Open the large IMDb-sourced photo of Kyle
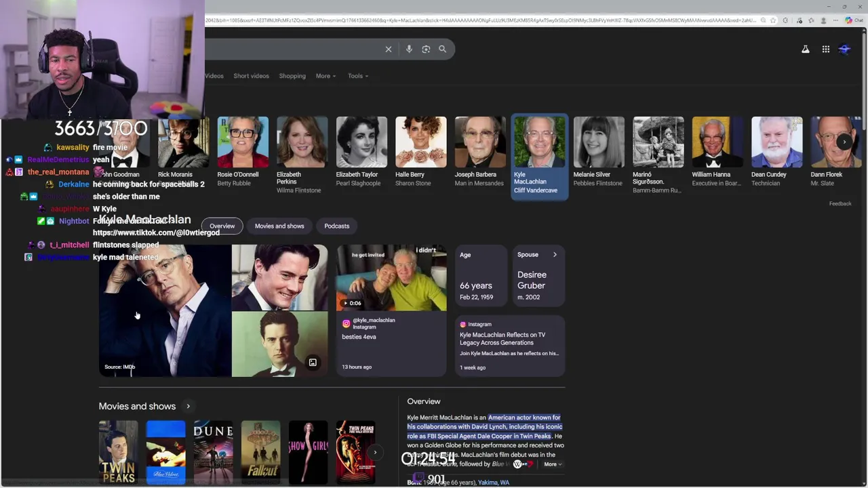The image size is (868, 488). click(x=165, y=310)
